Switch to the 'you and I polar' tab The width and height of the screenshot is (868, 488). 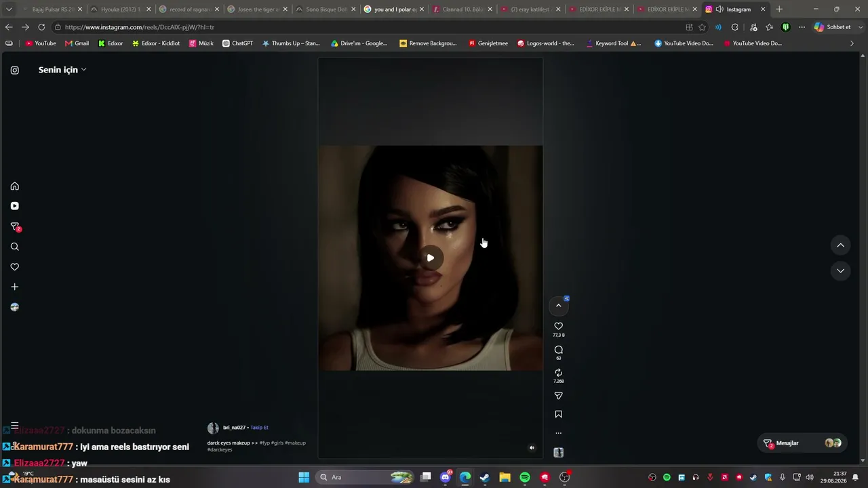click(395, 9)
